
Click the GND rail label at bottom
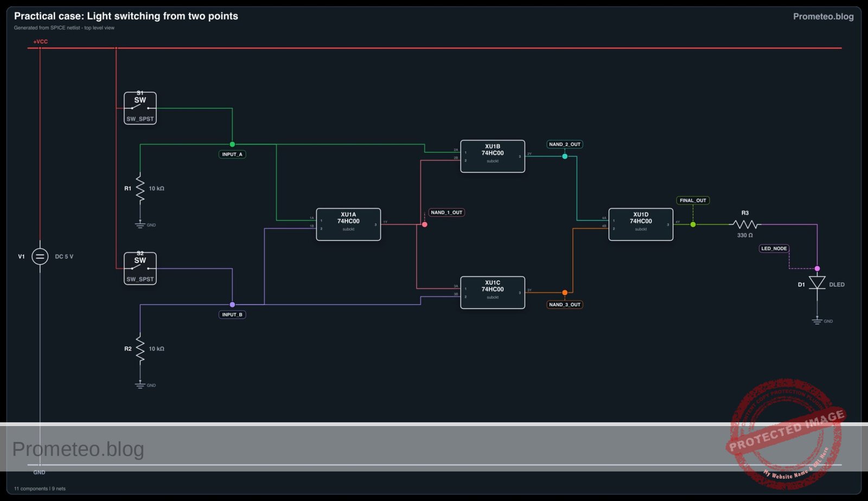point(39,472)
